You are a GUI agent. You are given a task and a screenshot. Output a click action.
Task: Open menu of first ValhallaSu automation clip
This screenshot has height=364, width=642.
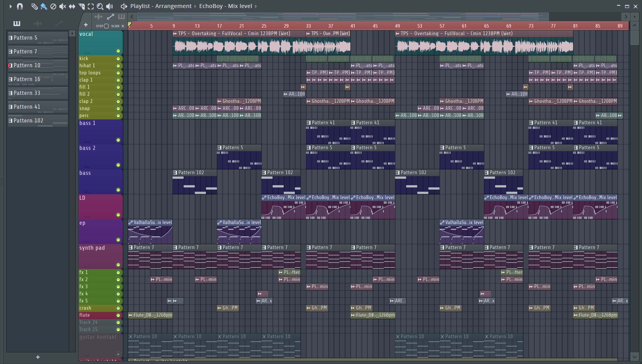click(131, 223)
